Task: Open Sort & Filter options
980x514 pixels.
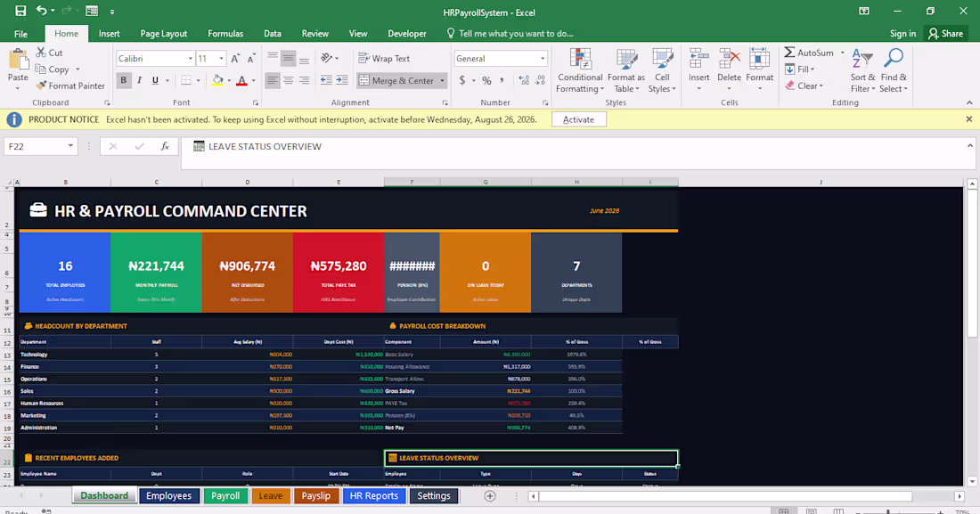Action: point(862,70)
